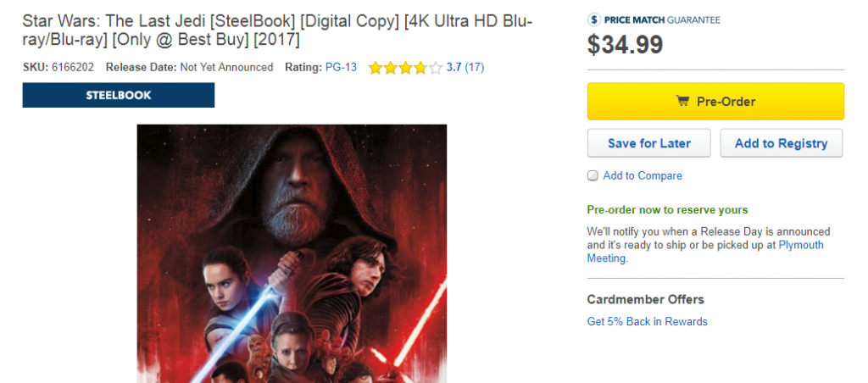Click Add to Registry button
This screenshot has height=383, width=868.
pos(781,143)
